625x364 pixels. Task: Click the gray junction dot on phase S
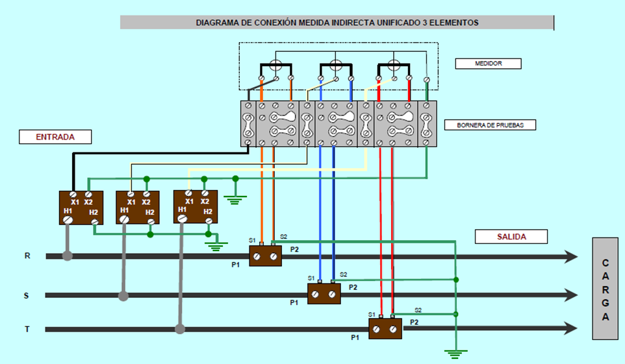pyautogui.click(x=123, y=296)
